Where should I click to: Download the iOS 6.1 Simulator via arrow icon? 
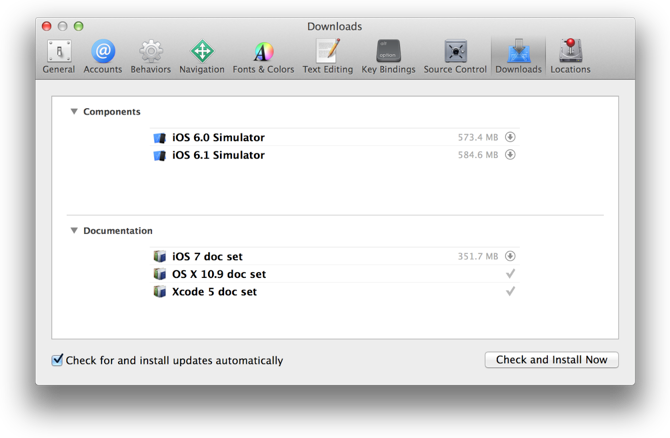click(510, 155)
